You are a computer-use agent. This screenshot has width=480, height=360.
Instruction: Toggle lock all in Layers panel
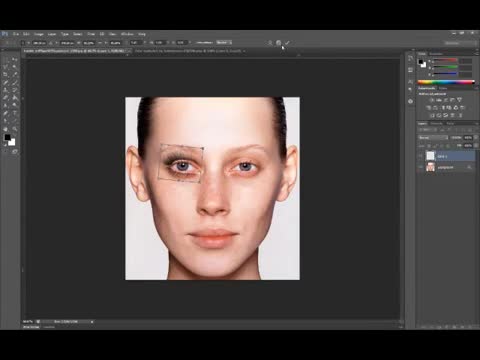(448, 146)
